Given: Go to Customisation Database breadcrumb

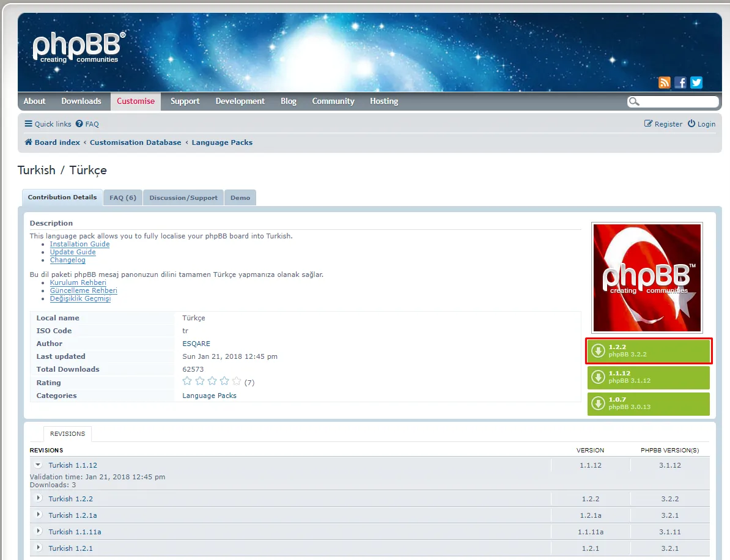Looking at the screenshot, I should tap(136, 142).
